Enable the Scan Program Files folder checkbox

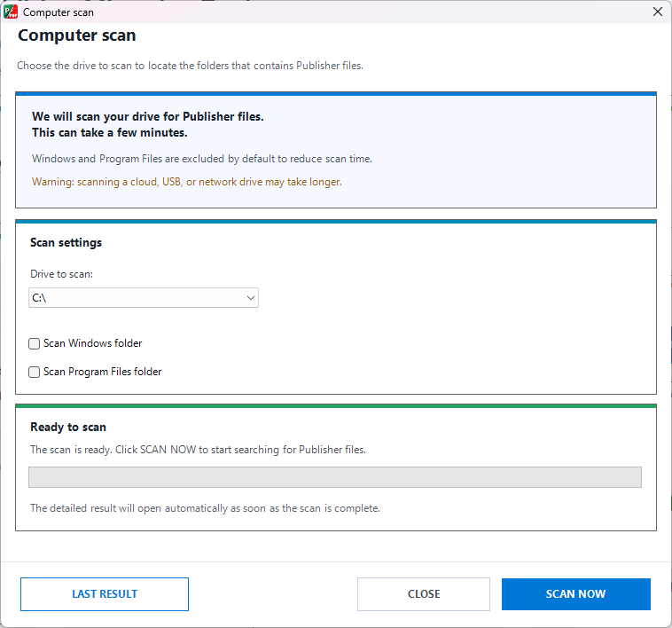click(35, 372)
